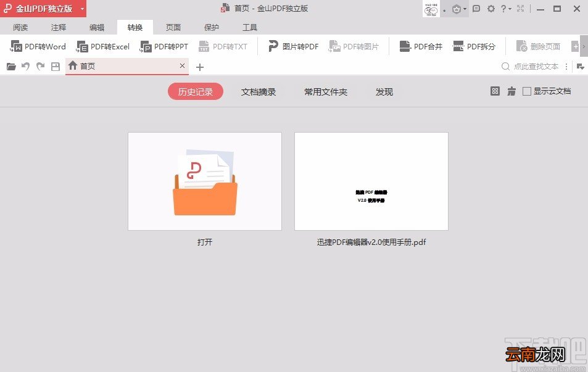Close the 首页 document tab
Image resolution: width=588 pixels, height=372 pixels.
click(x=182, y=66)
